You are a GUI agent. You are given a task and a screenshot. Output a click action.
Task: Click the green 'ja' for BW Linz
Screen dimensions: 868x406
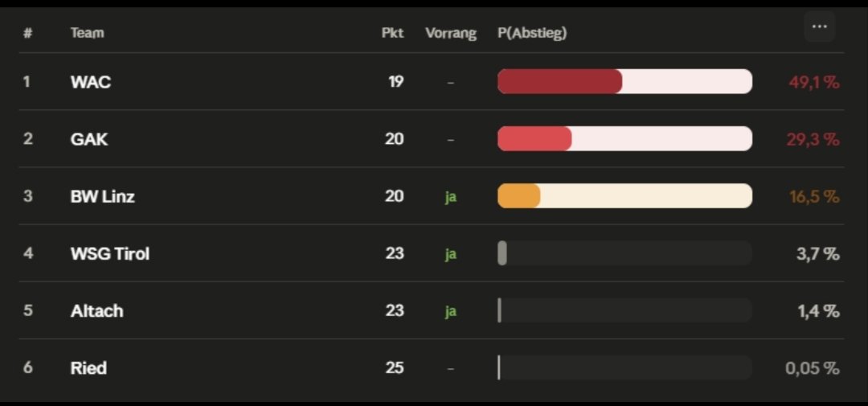pos(451,196)
